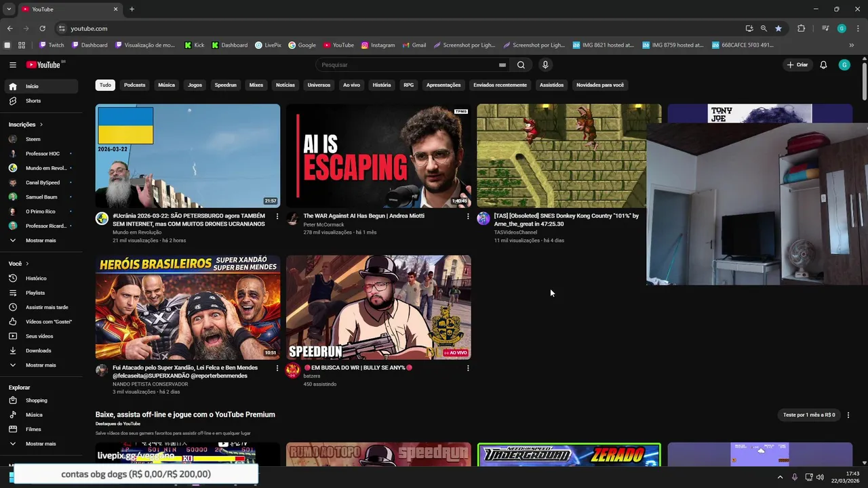Open a new Chrome tab
This screenshot has height=488, width=868.
pos(132,9)
